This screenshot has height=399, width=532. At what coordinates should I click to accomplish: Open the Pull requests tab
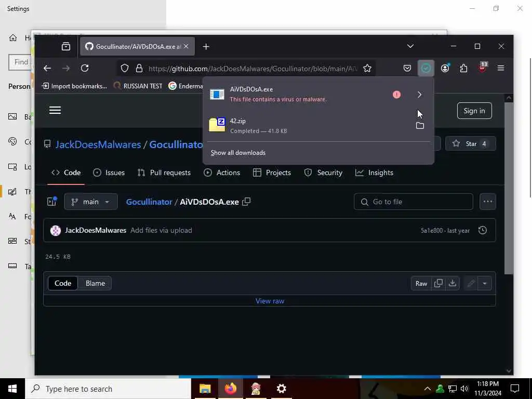(x=164, y=172)
